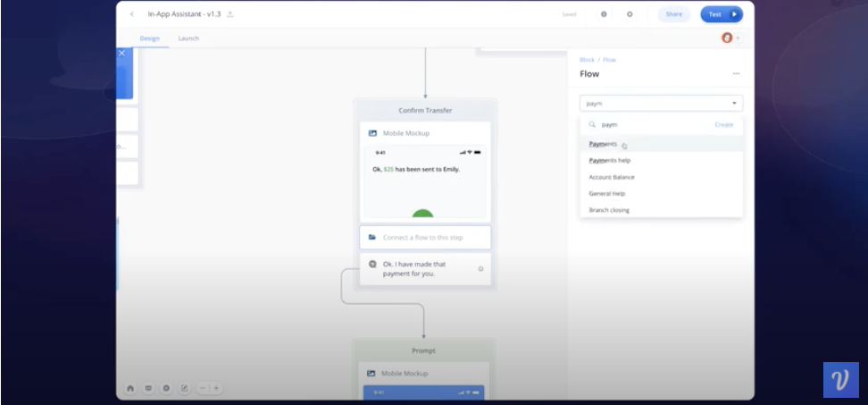Switch to the Design tab
Viewport: 868px width, 405px height.
click(x=149, y=38)
